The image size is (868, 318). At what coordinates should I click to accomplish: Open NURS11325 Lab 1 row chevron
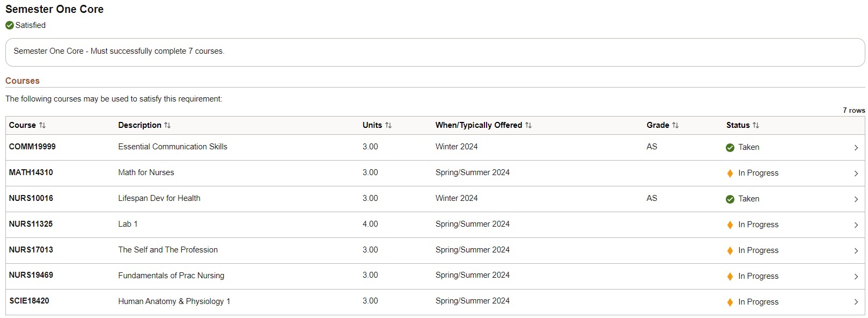tap(856, 225)
